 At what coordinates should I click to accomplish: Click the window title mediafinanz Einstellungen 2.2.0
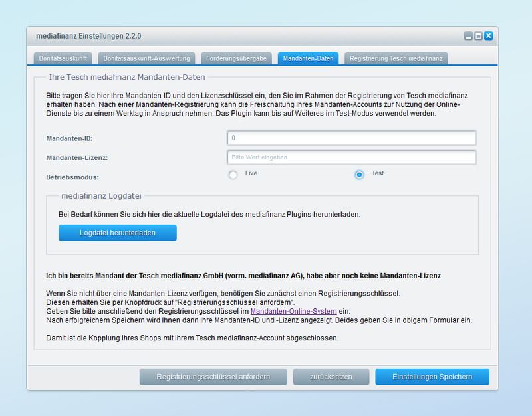88,36
